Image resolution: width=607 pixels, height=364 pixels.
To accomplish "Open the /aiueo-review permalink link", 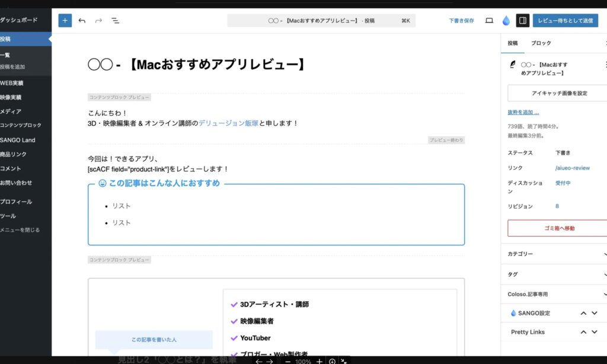I will point(572,168).
